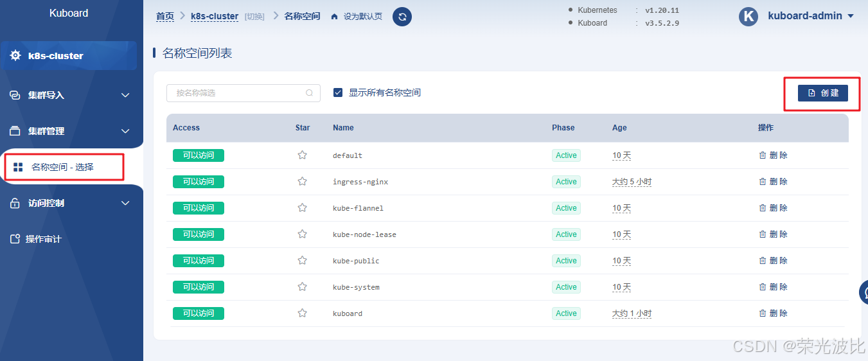Star the kube-flannel namespace
The height and width of the screenshot is (361, 868).
[302, 208]
